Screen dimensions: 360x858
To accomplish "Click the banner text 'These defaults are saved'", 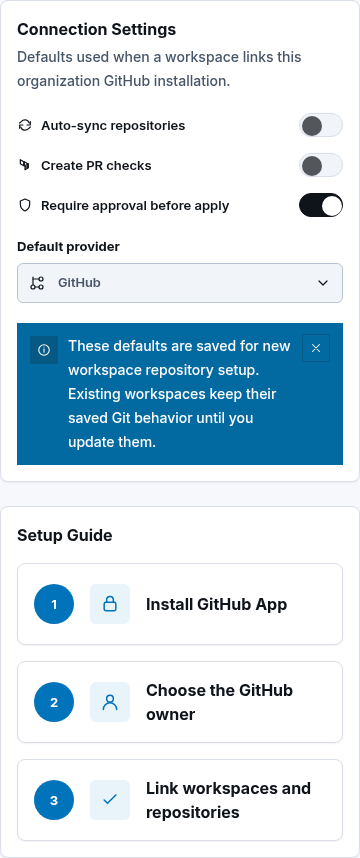I will coord(179,394).
